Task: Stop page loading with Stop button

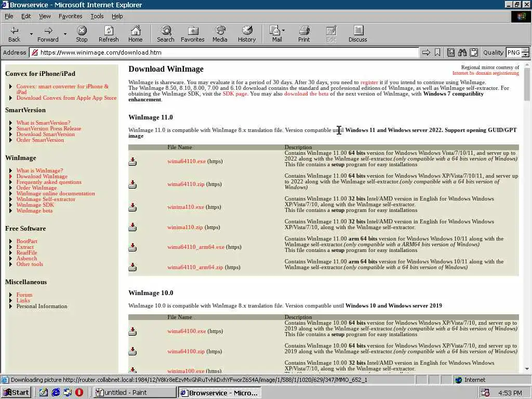Action: click(x=82, y=34)
